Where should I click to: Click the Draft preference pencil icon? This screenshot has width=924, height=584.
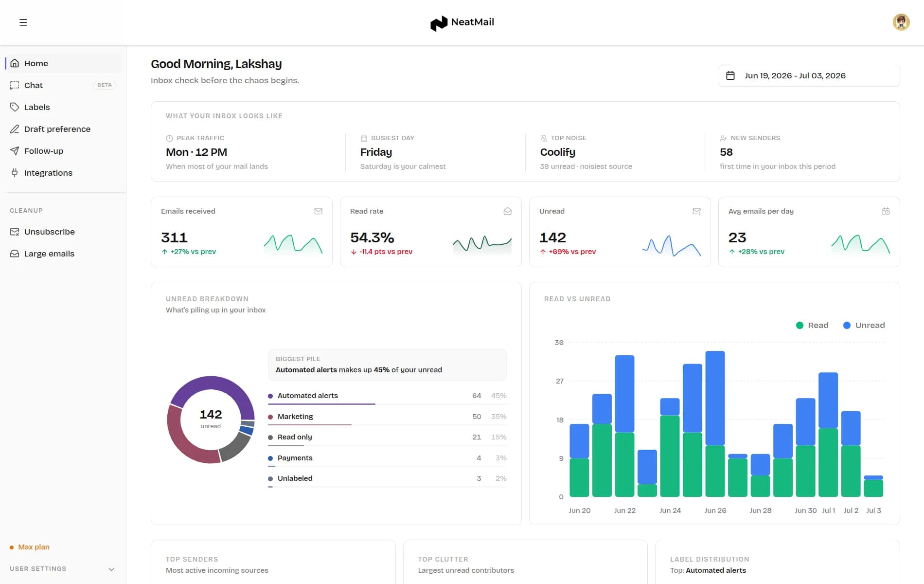click(x=15, y=129)
